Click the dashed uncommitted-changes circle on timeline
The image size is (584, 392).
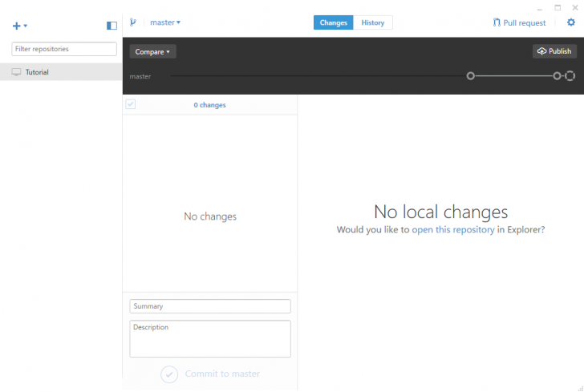point(570,76)
